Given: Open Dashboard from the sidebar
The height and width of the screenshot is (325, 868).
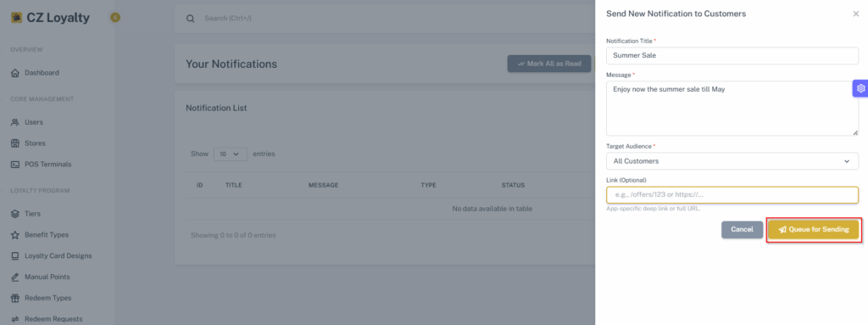Looking at the screenshot, I should [42, 73].
